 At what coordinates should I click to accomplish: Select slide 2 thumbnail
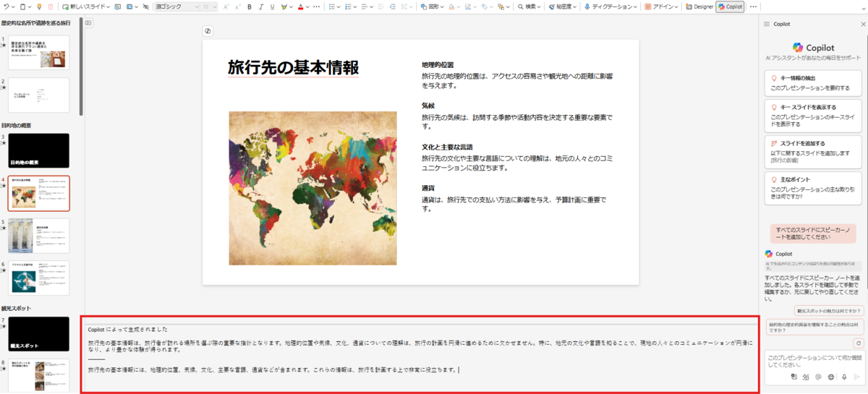(39, 95)
